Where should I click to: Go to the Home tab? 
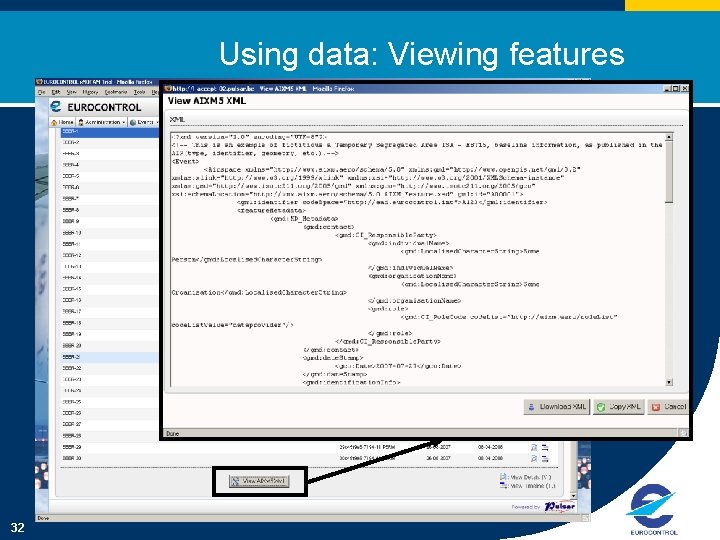point(62,122)
